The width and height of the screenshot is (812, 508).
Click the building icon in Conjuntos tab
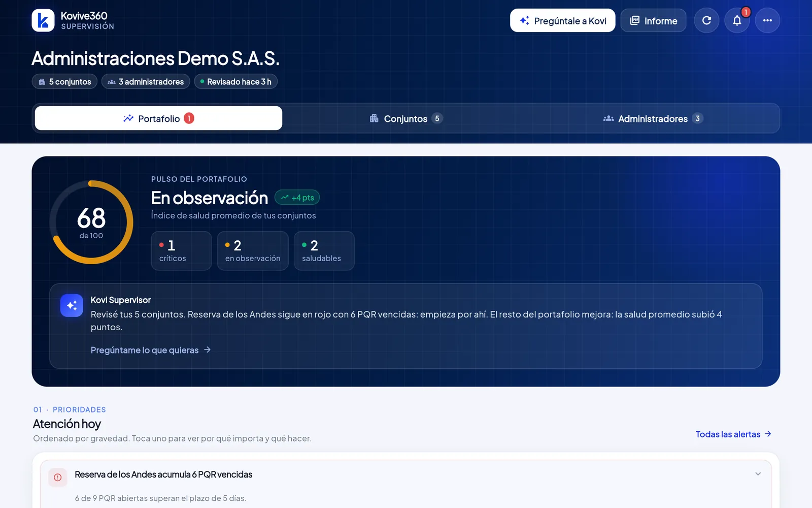374,118
